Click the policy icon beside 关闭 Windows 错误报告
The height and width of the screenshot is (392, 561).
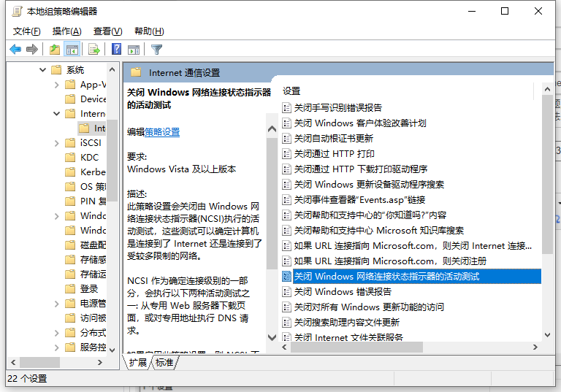pyautogui.click(x=286, y=292)
